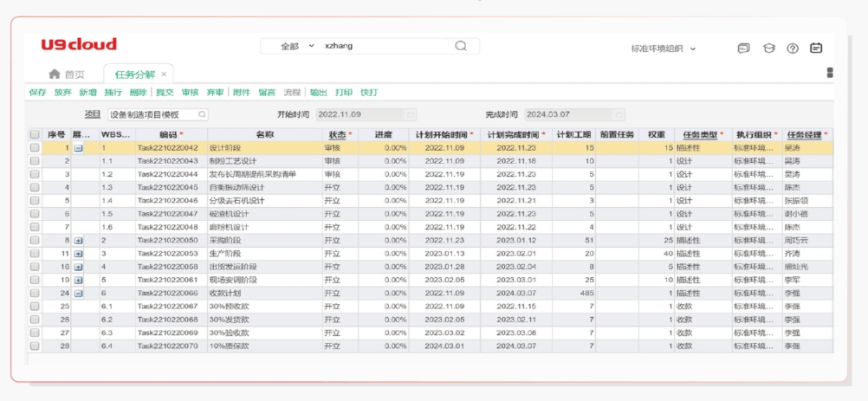Collapse the 收款计划 row
Screen dimensions: 868x401
pyautogui.click(x=79, y=293)
